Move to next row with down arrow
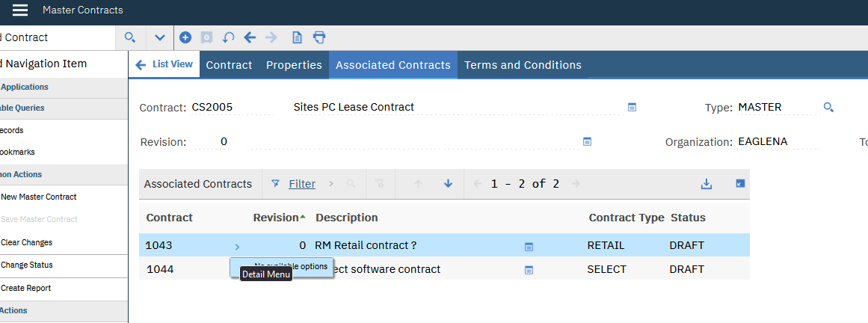 [x=448, y=184]
